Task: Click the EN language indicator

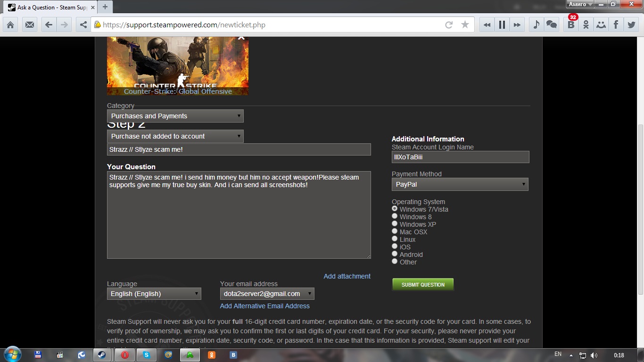Action: 558,354
